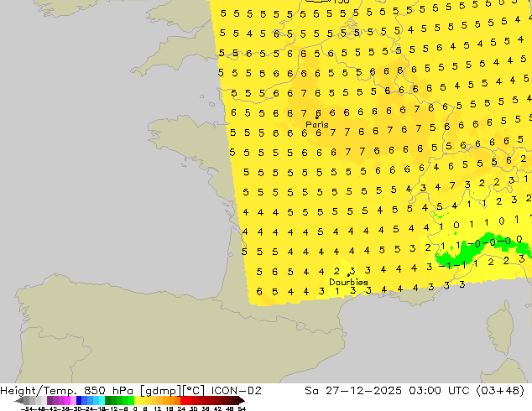
Task: Pick the bright red swatch at 24
Action: coord(183,401)
